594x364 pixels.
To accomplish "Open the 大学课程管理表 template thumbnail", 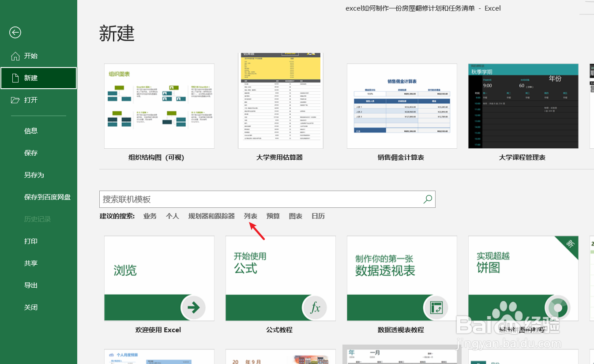I will [523, 106].
